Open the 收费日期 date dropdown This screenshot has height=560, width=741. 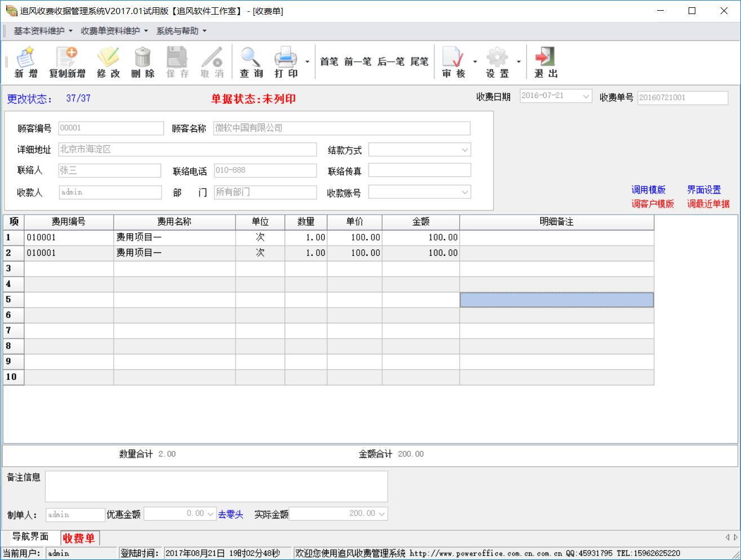pyautogui.click(x=586, y=97)
